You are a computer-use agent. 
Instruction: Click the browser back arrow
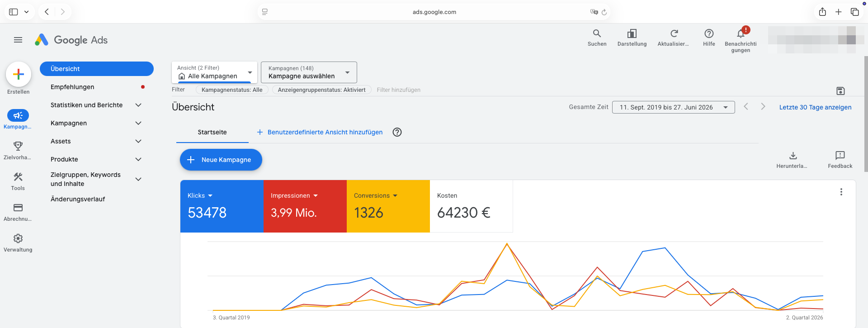(x=47, y=12)
